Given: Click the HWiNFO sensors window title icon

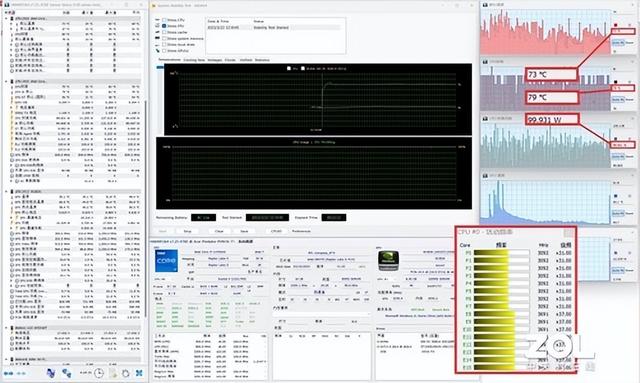Looking at the screenshot, I should (7, 5).
